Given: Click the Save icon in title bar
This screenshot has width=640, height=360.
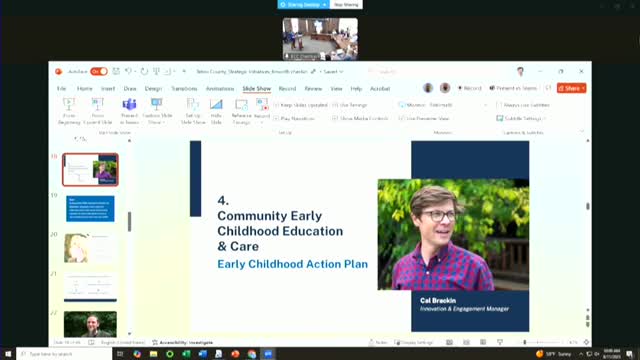Looking at the screenshot, I should (116, 71).
